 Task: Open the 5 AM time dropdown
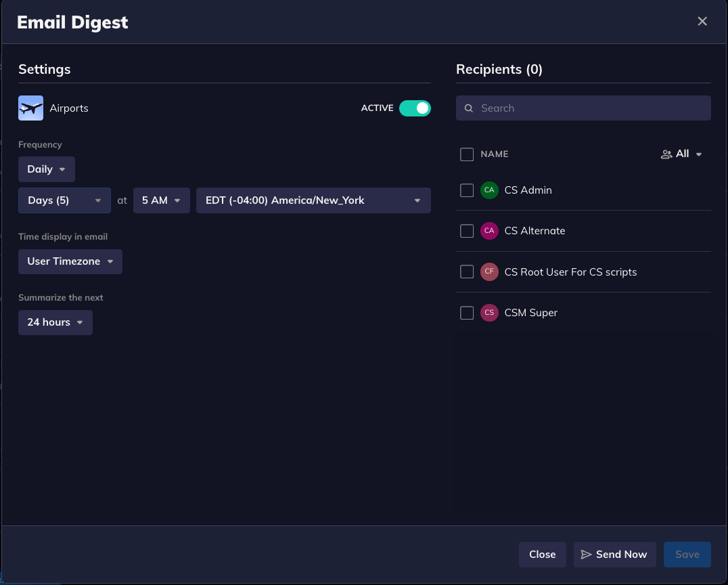coord(162,200)
